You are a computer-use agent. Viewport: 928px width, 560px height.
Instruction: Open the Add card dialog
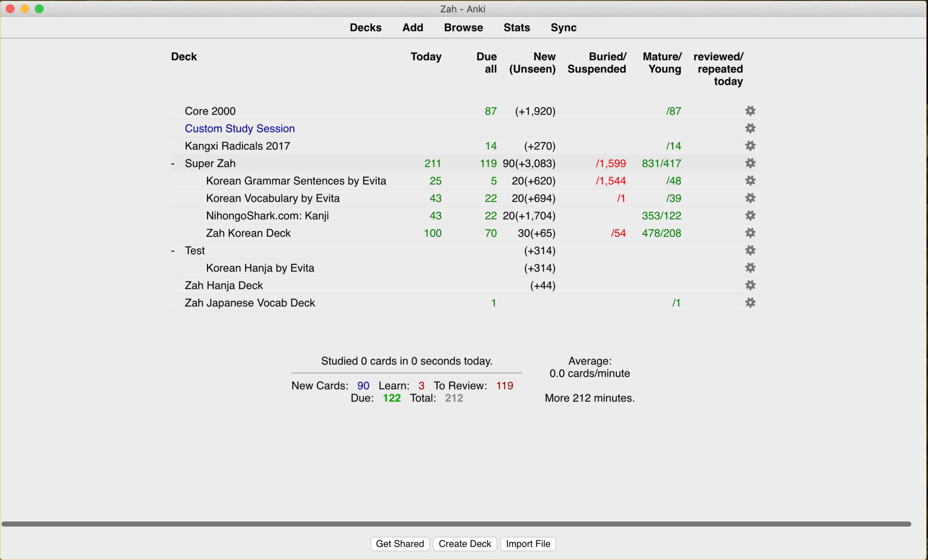[412, 27]
